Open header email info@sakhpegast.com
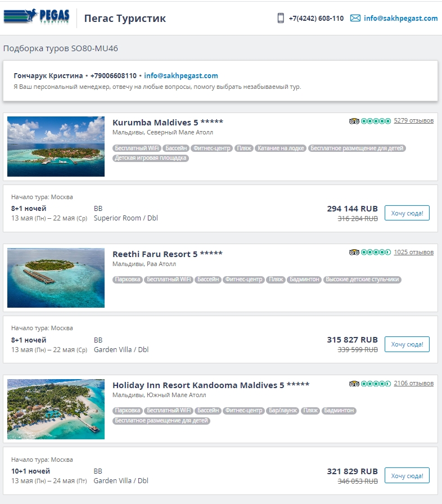 400,19
